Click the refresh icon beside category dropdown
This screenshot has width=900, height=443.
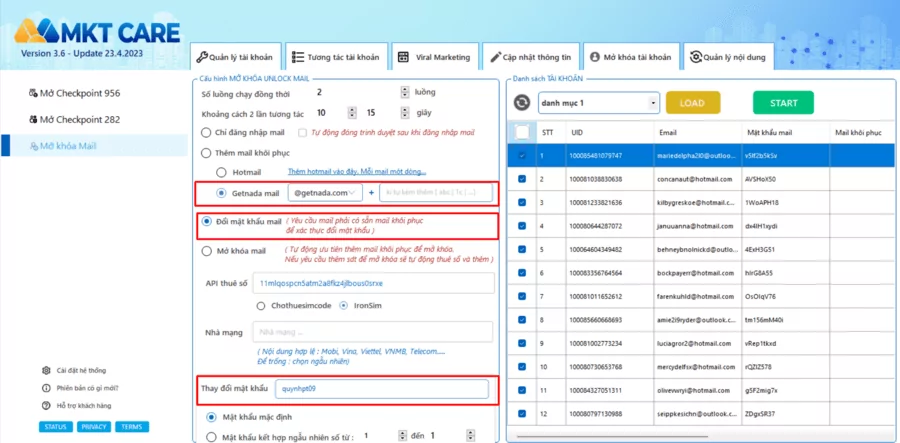click(x=521, y=103)
